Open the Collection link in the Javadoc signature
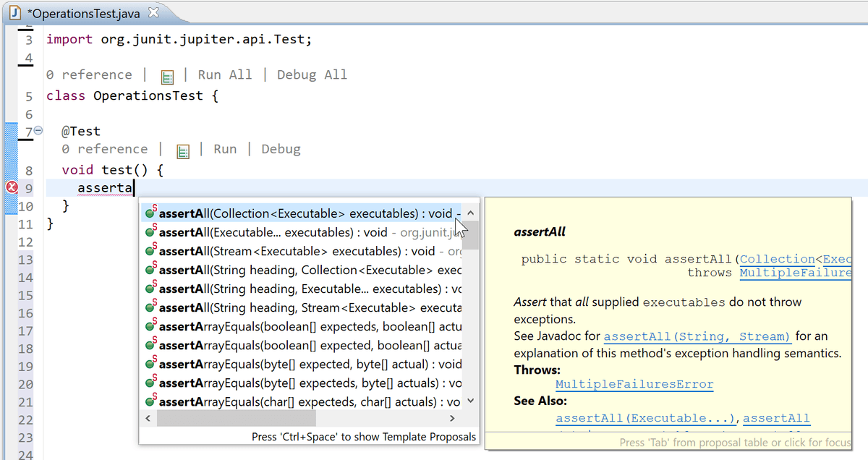868x460 pixels. (x=778, y=259)
